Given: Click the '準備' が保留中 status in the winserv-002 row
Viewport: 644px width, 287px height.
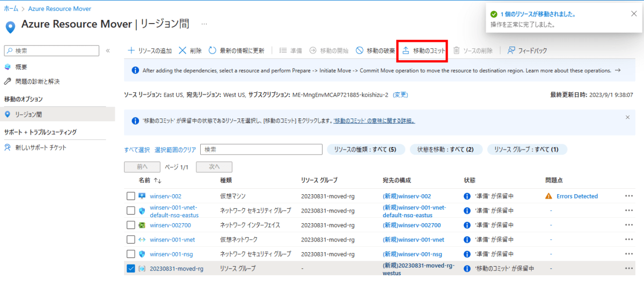Looking at the screenshot, I should tap(495, 196).
